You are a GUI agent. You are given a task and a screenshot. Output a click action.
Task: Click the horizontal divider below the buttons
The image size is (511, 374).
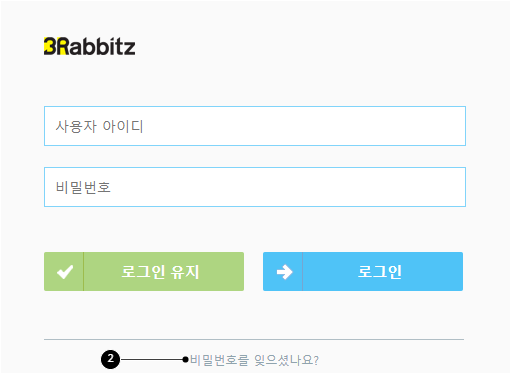tap(254, 339)
